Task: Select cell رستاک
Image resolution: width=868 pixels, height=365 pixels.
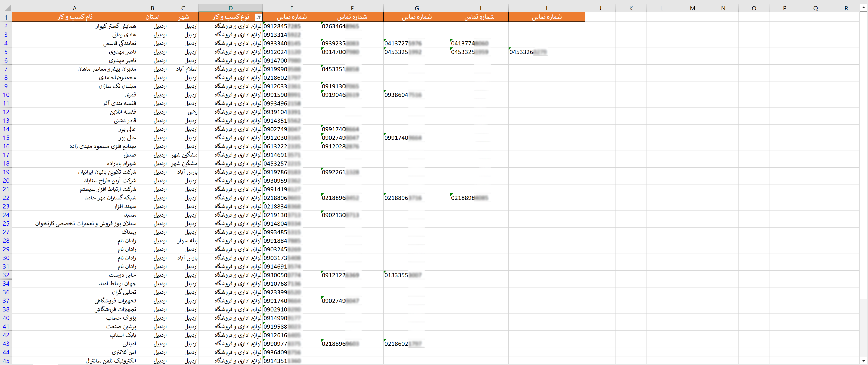Action: [74, 232]
